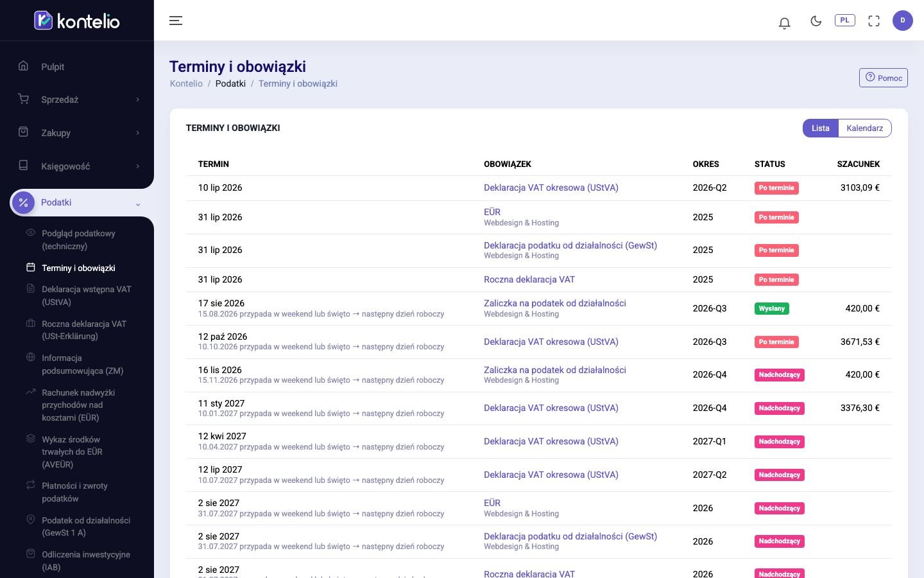Click the Sprzedaż cart icon
This screenshot has height=578, width=924.
coord(24,99)
